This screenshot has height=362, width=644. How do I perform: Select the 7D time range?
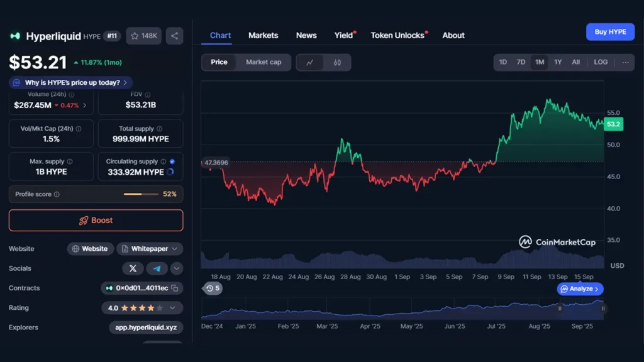click(x=521, y=62)
